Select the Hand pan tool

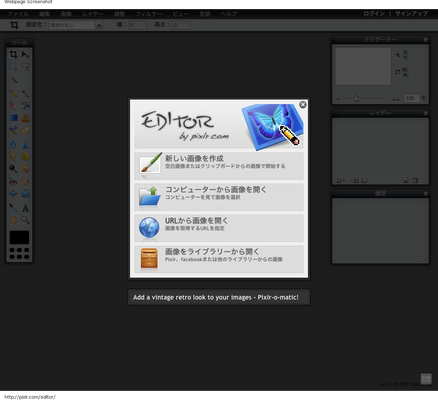pyautogui.click(x=13, y=220)
